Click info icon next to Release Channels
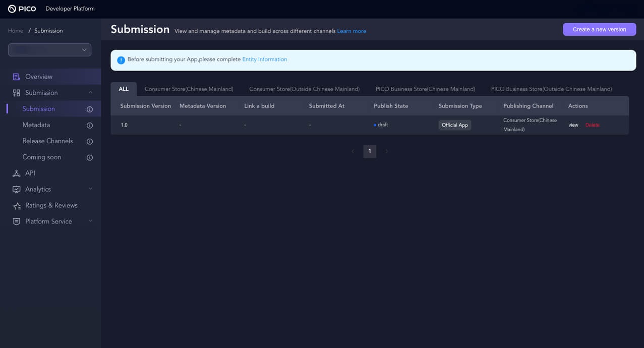The width and height of the screenshot is (644, 348). 90,142
